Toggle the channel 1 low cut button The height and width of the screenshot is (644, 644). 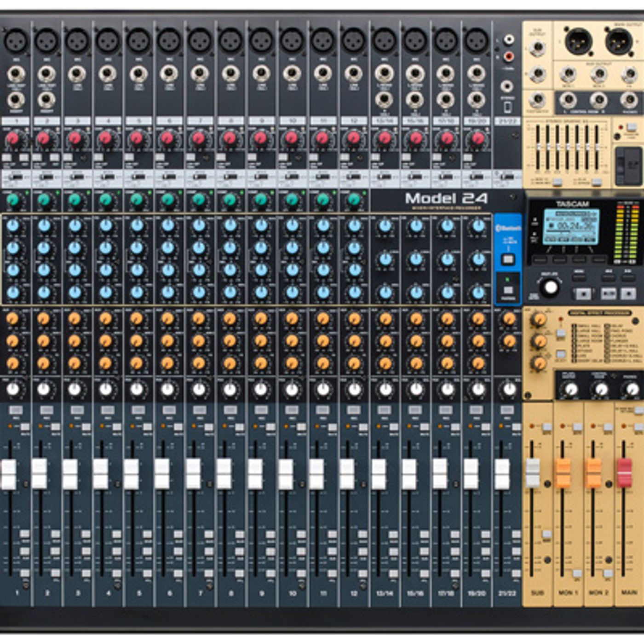coord(7,158)
